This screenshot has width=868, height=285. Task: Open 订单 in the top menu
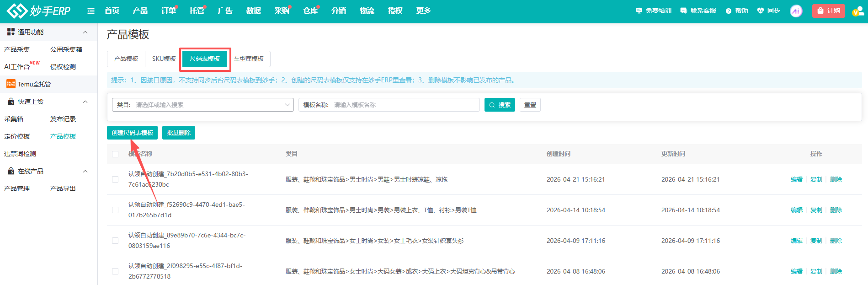(169, 11)
